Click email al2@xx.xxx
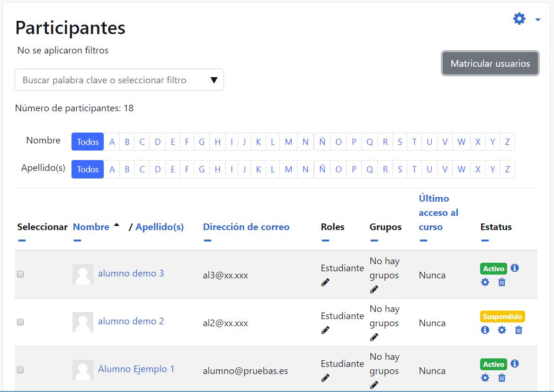554x392 pixels. click(x=225, y=323)
